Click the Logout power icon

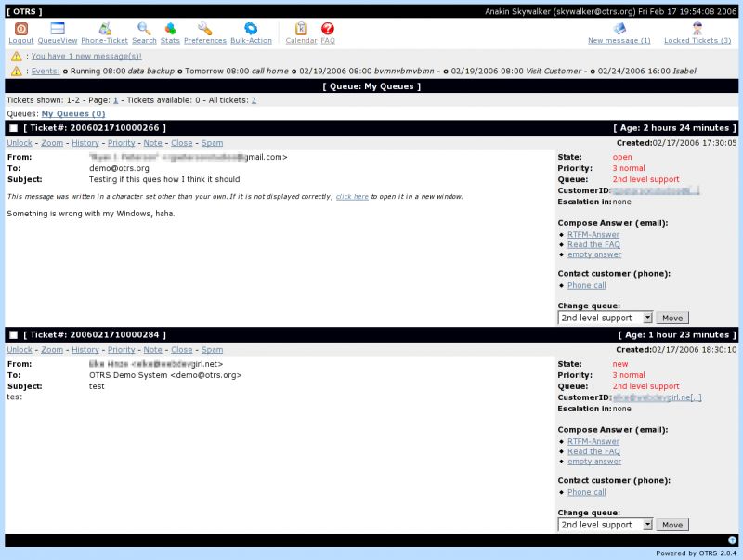[20, 29]
